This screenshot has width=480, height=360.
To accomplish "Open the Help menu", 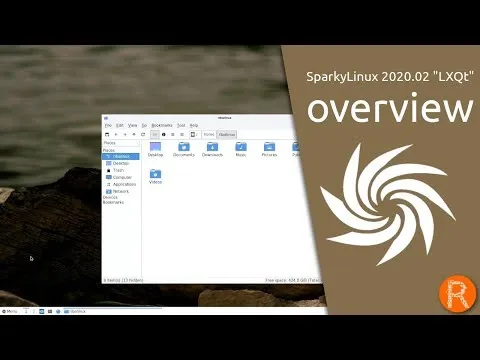I will coord(194,125).
